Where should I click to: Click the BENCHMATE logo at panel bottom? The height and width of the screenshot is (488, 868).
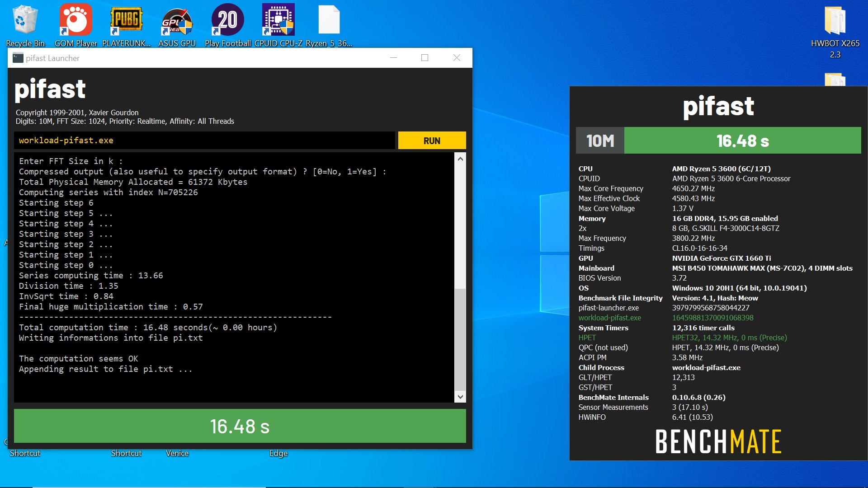click(x=718, y=441)
